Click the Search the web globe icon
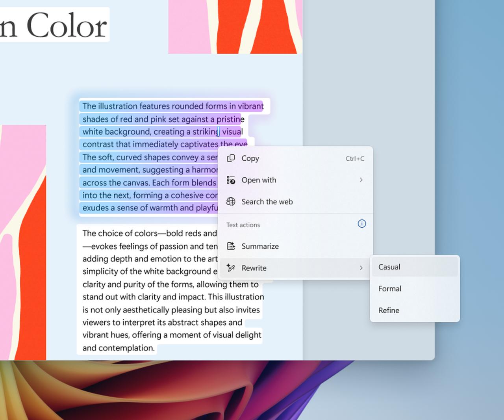This screenshot has width=504, height=420. [x=231, y=202]
